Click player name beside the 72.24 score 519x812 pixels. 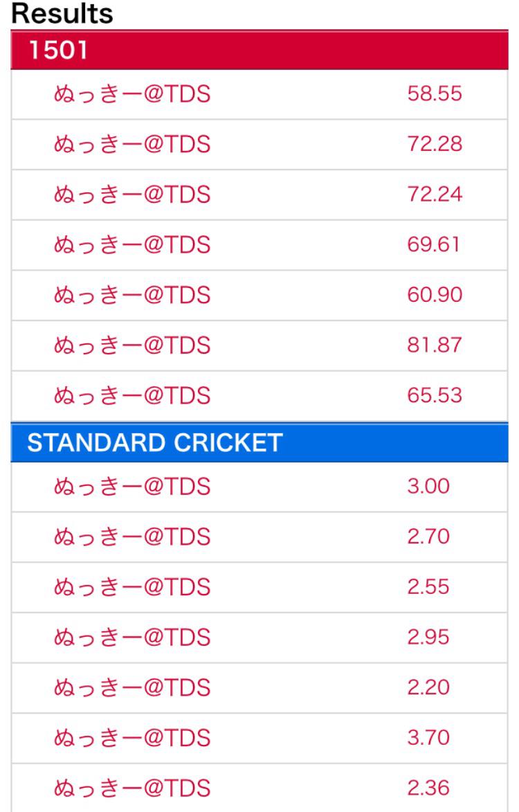pos(131,195)
